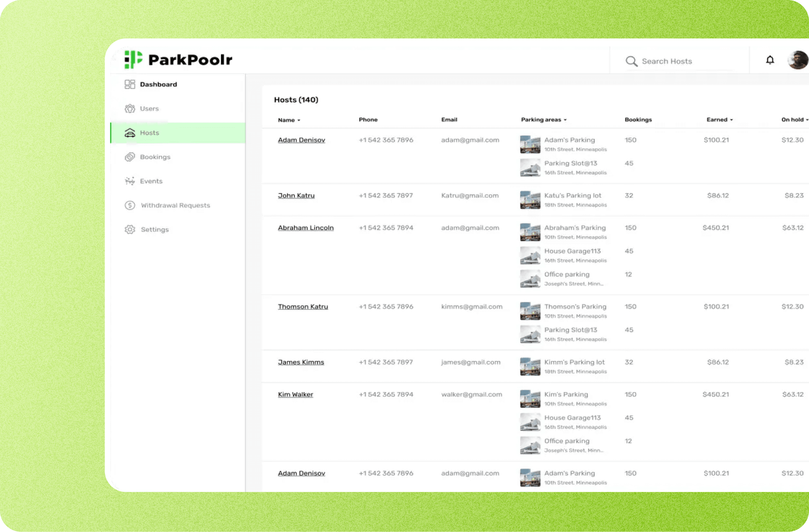Click into the Search Hosts field
Viewport: 809px width, 532px height.
pos(683,61)
